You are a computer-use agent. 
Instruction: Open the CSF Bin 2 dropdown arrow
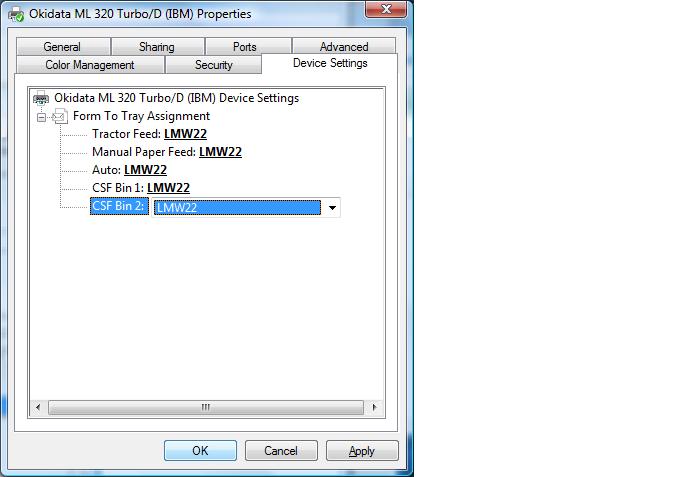(x=331, y=208)
